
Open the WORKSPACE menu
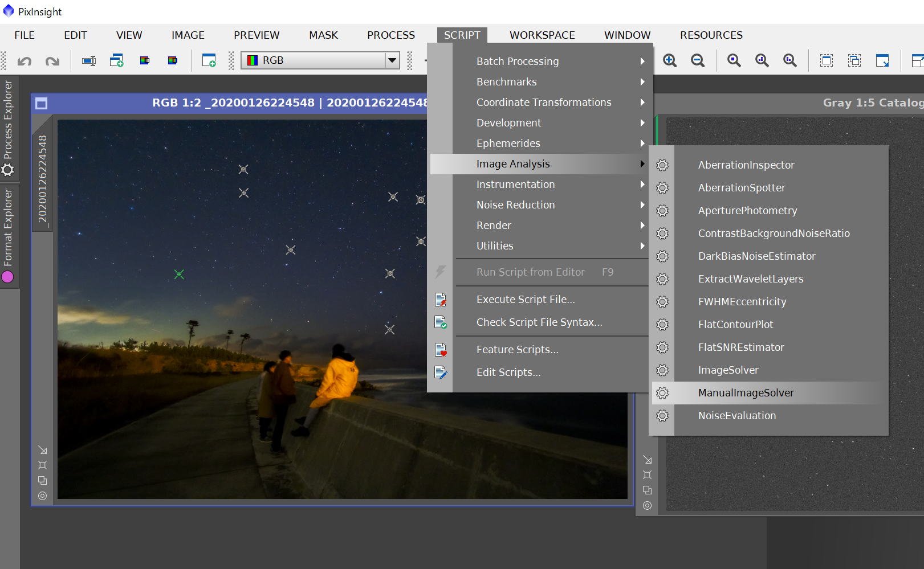click(542, 35)
